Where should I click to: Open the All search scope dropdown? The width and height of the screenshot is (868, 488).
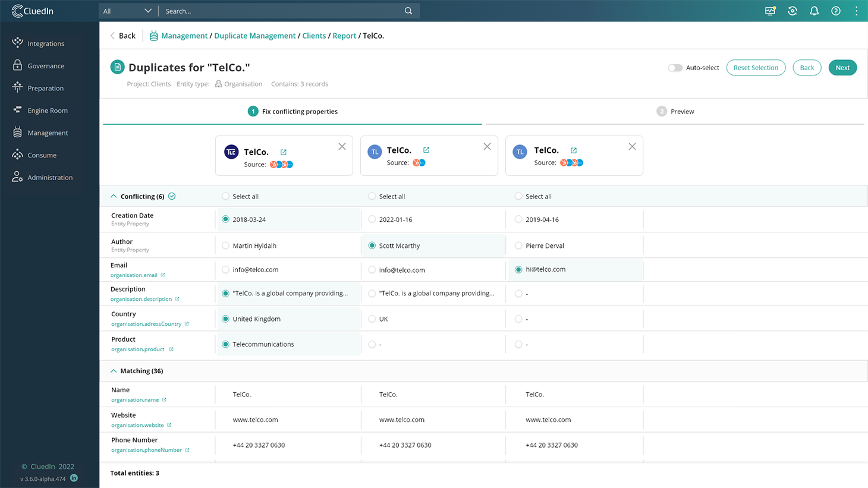(x=127, y=11)
